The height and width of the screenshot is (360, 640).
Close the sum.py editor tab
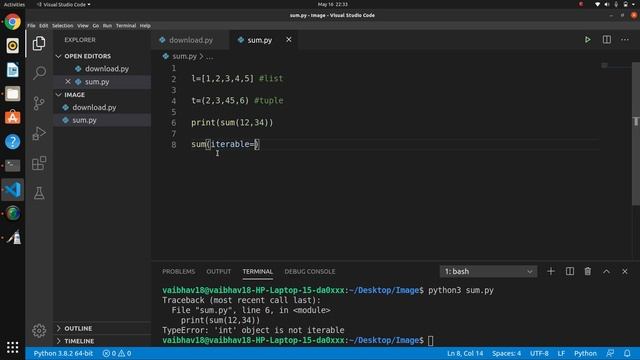tap(289, 40)
